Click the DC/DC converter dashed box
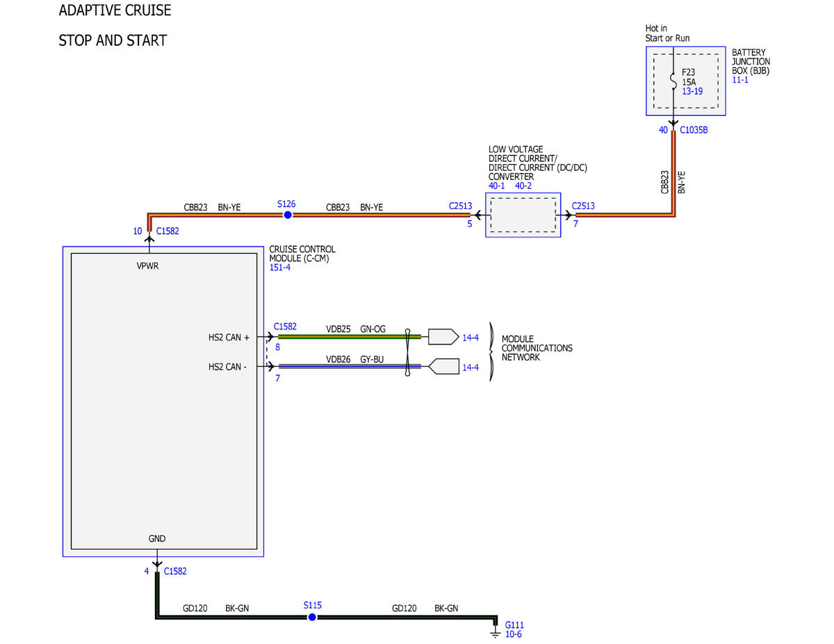This screenshot has height=644, width=834. (523, 215)
